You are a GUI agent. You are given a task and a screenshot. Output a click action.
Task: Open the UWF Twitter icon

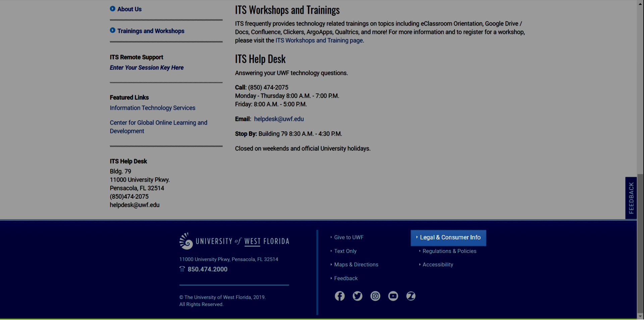click(357, 296)
